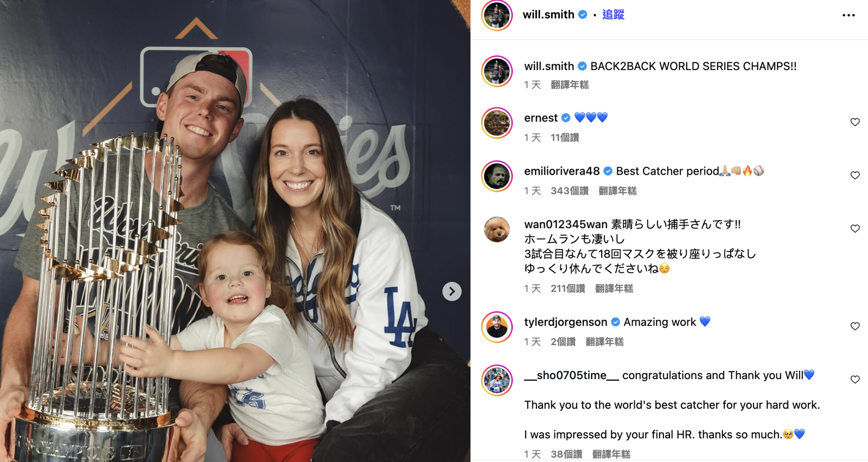Open wan012345wan's dog avatar
This screenshot has width=868, height=462.
pos(496,229)
